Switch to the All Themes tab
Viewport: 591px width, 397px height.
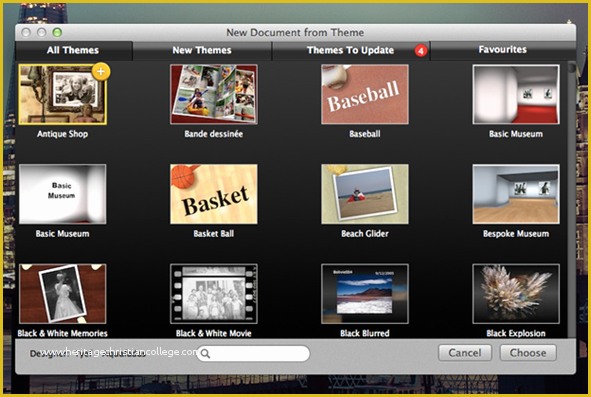tap(74, 51)
